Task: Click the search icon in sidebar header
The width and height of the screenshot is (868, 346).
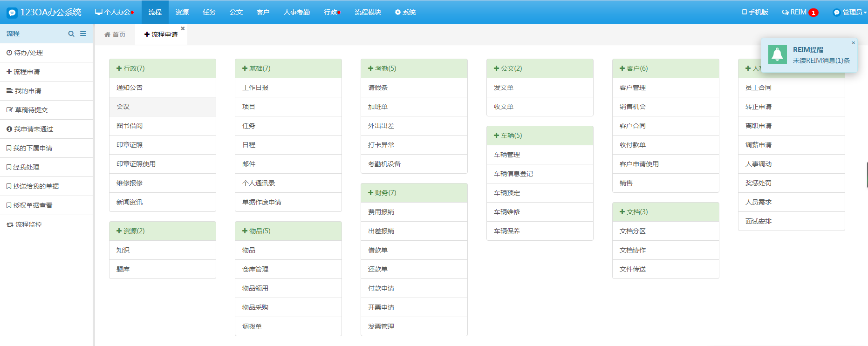Action: pyautogui.click(x=71, y=34)
